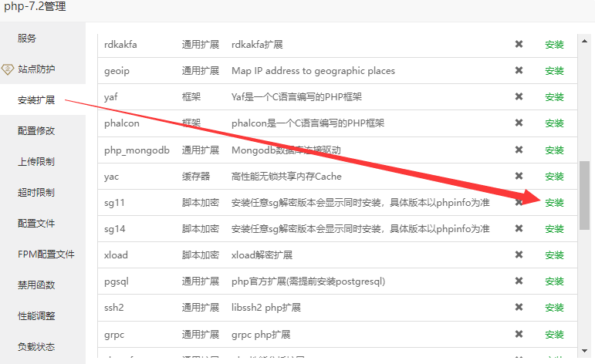This screenshot has width=595, height=364.
Task: Install the yac cache extension
Action: (x=554, y=176)
